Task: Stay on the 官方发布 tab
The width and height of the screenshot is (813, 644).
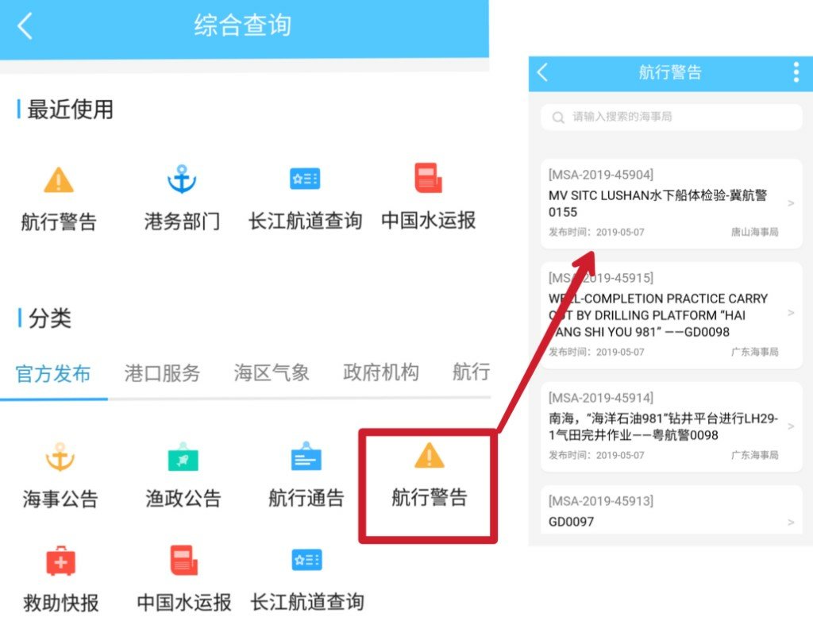Action: click(53, 372)
